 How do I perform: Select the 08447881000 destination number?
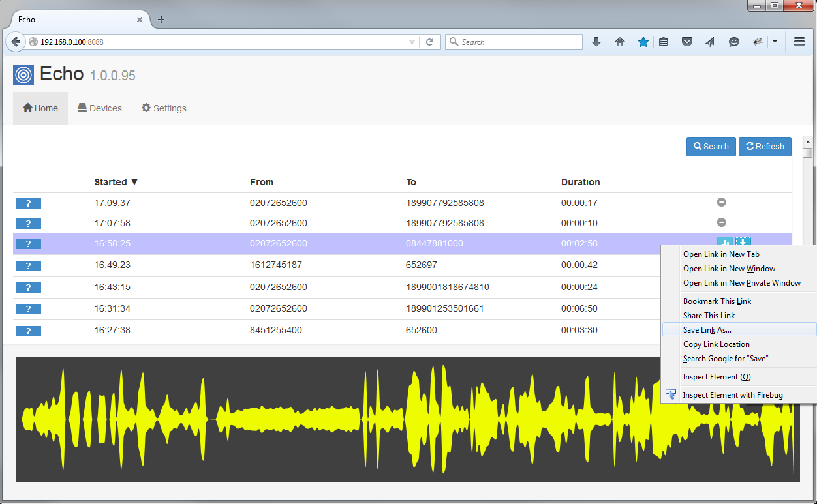click(435, 243)
